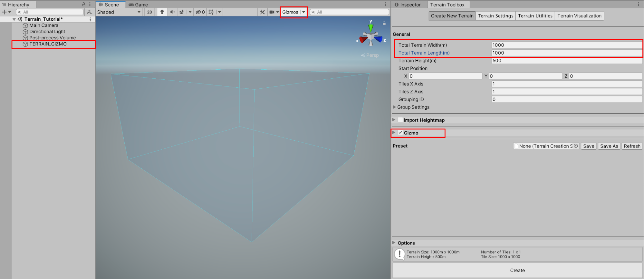Image resolution: width=644 pixels, height=279 pixels.
Task: Click the green Y axis cone on the orientation gizmo
Action: 371,28
